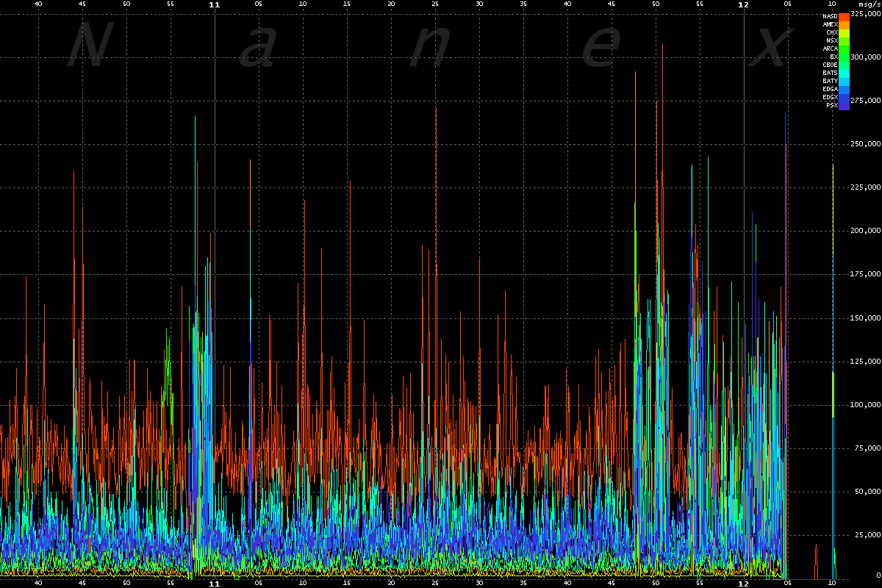Pick the yellow-green CHX color swatch
This screenshot has width=882, height=588.
(x=845, y=32)
